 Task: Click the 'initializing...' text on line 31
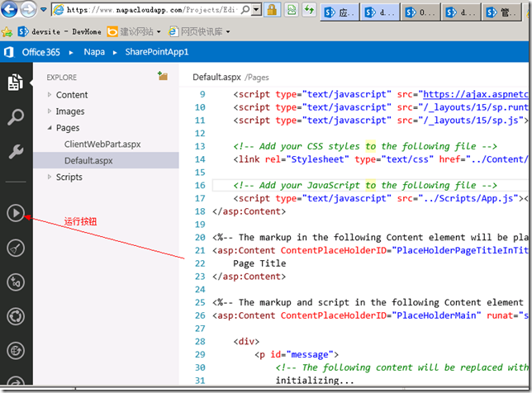(315, 381)
